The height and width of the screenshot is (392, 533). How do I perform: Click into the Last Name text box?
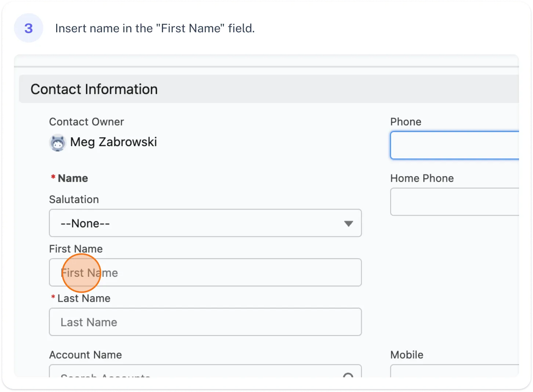205,322
